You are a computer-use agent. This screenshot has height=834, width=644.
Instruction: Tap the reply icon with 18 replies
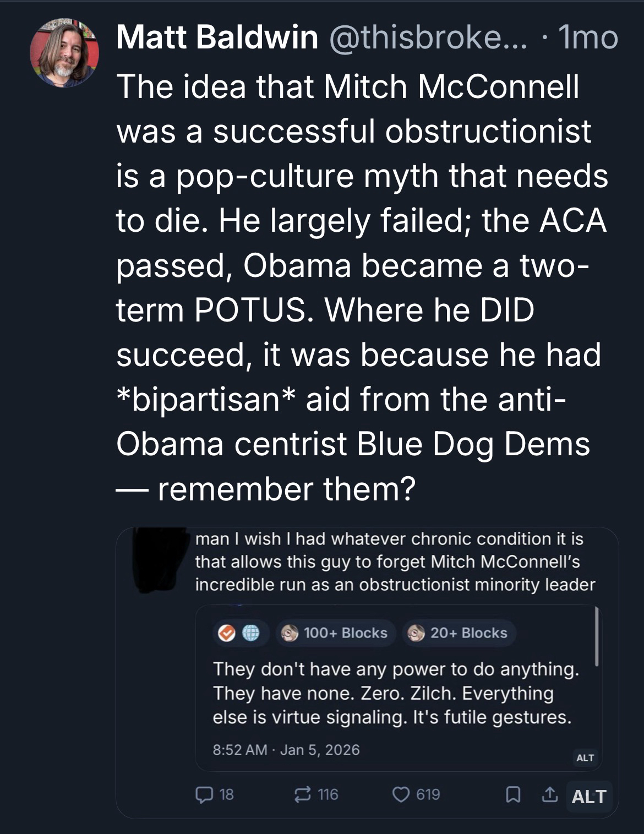coord(205,794)
